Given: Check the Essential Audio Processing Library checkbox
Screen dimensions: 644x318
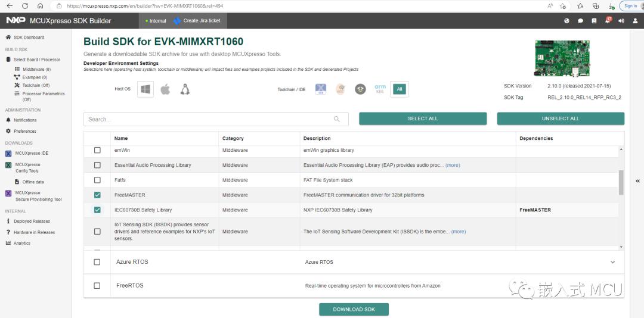Looking at the screenshot, I should (x=97, y=165).
